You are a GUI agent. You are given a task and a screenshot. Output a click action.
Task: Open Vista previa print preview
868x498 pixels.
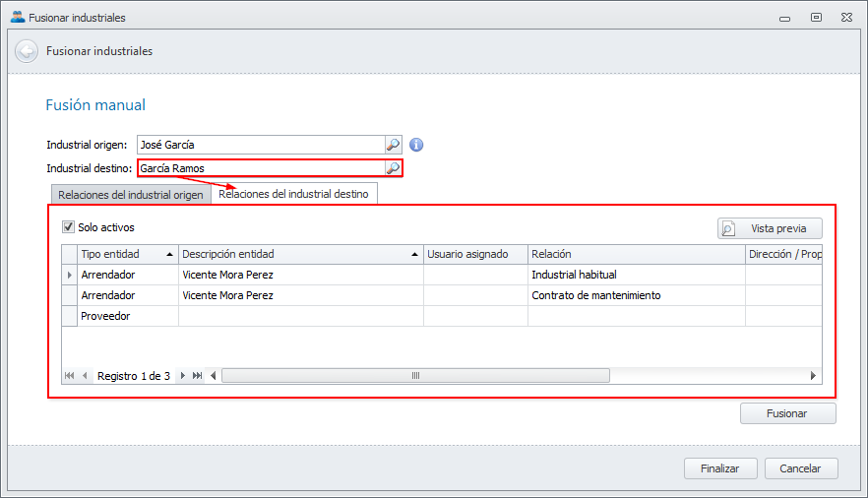pyautogui.click(x=770, y=228)
